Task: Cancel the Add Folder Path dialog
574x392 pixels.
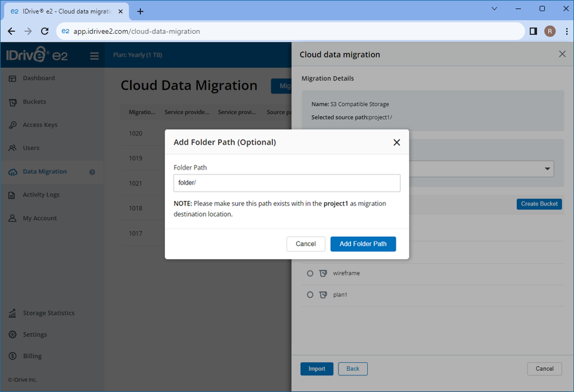Action: 305,244
